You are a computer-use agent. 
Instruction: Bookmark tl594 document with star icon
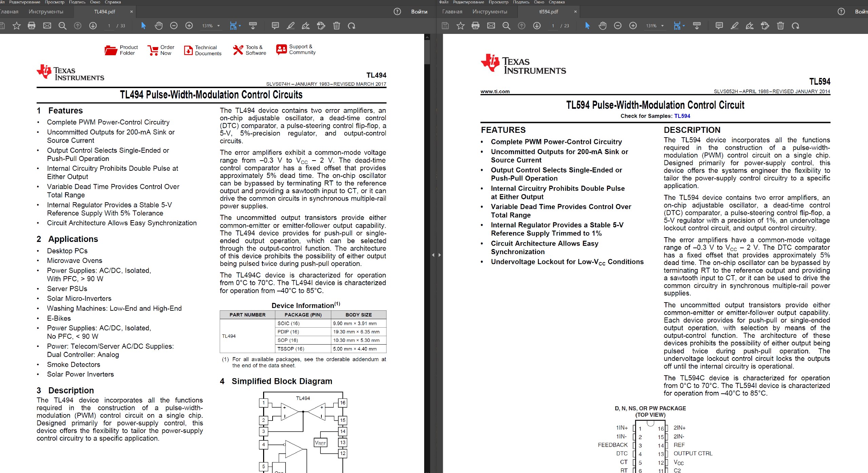pyautogui.click(x=460, y=26)
